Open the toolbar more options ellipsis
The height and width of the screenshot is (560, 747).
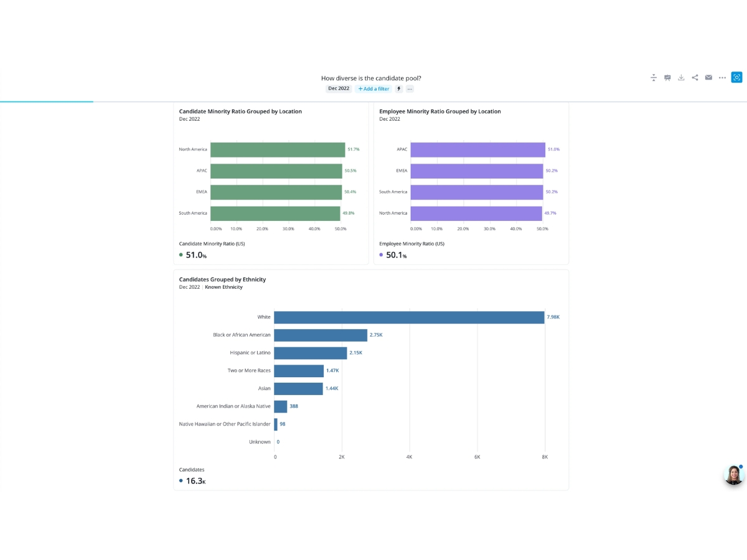[x=722, y=78]
